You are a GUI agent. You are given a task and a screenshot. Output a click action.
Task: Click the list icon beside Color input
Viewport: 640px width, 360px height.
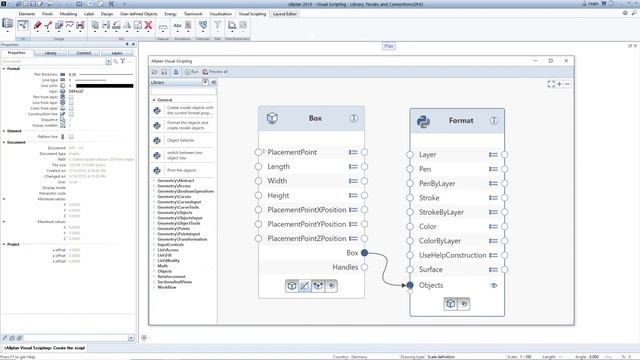493,227
